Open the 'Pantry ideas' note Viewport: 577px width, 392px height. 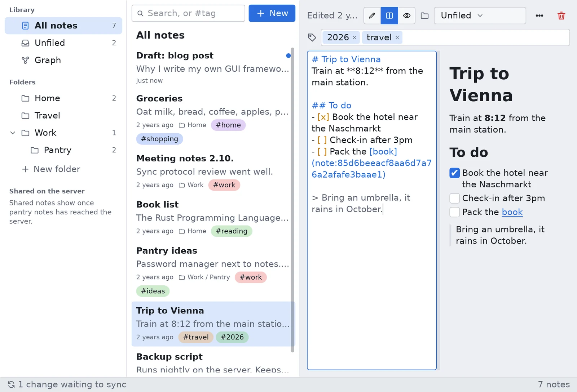[x=213, y=271]
